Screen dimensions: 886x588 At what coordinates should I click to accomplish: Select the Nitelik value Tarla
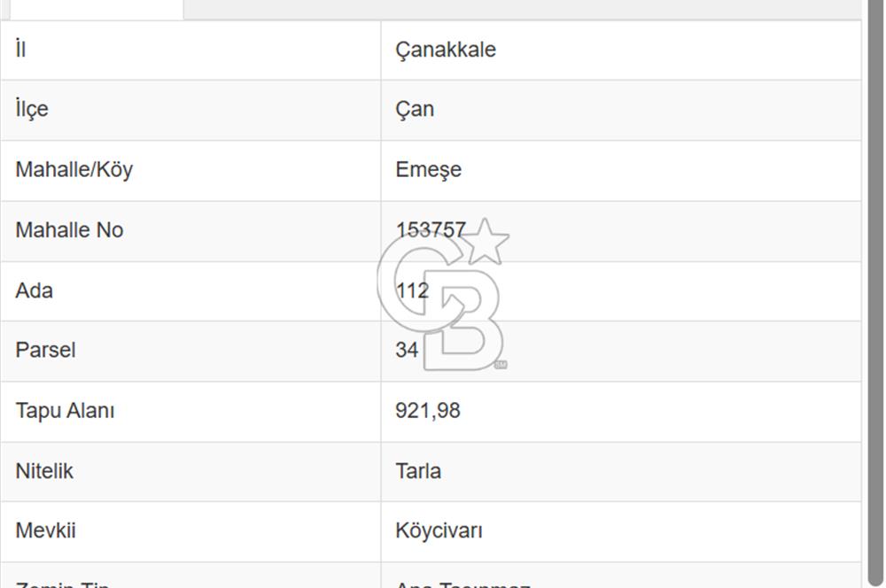pos(419,471)
